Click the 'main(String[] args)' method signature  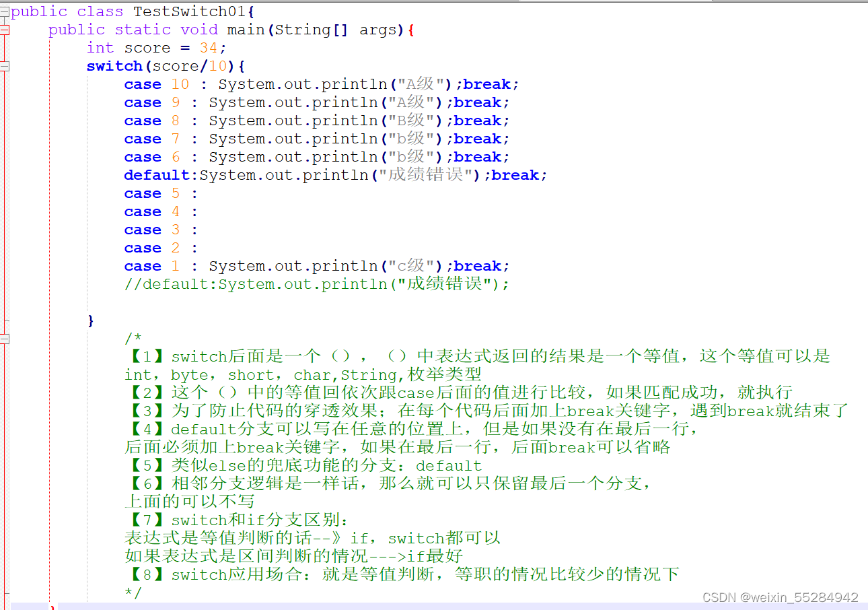(x=315, y=30)
